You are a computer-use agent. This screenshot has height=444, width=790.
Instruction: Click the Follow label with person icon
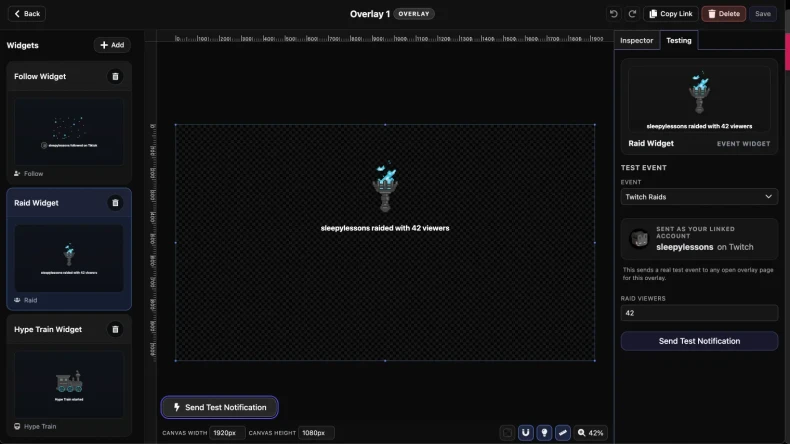(x=29, y=173)
